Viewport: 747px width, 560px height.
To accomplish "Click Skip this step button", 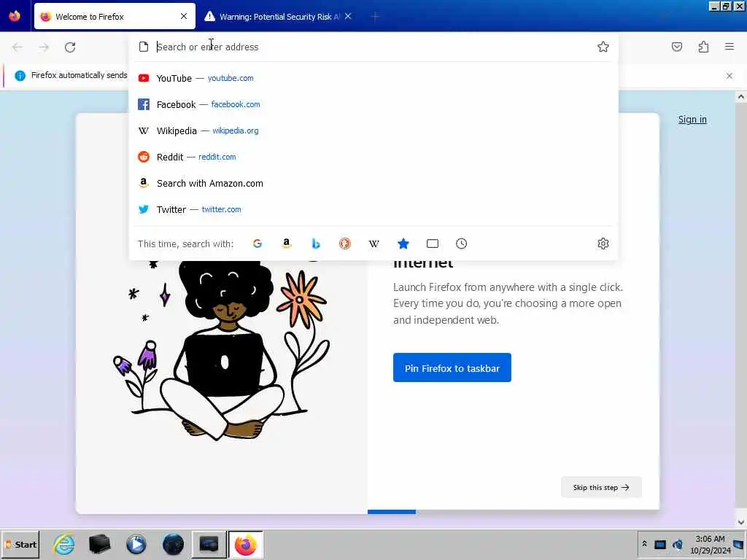I will click(601, 487).
